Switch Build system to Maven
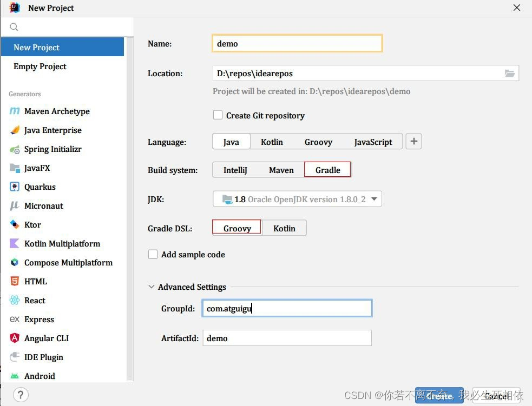 coord(281,170)
